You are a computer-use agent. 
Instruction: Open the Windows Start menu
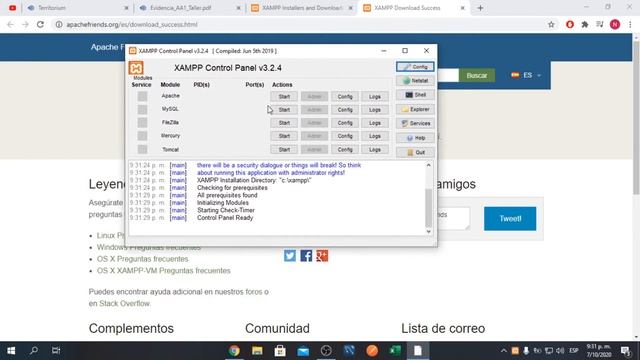(11, 351)
